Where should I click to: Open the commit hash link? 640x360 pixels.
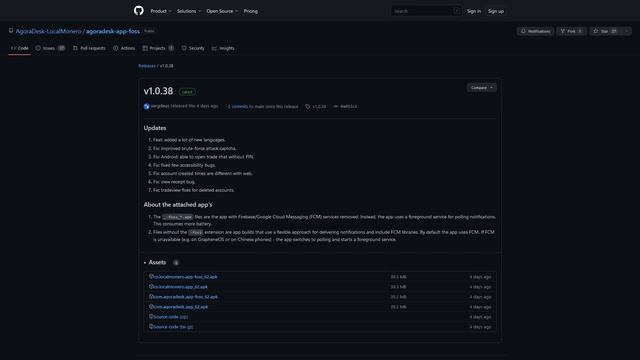348,107
